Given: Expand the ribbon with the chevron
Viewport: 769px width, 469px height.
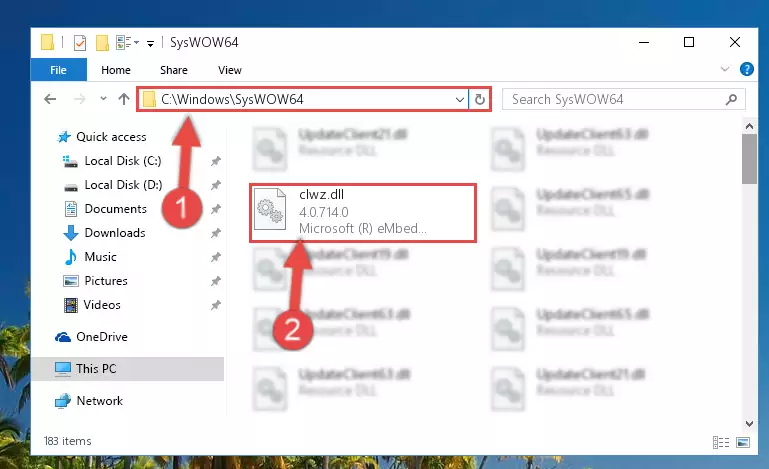Looking at the screenshot, I should (724, 69).
